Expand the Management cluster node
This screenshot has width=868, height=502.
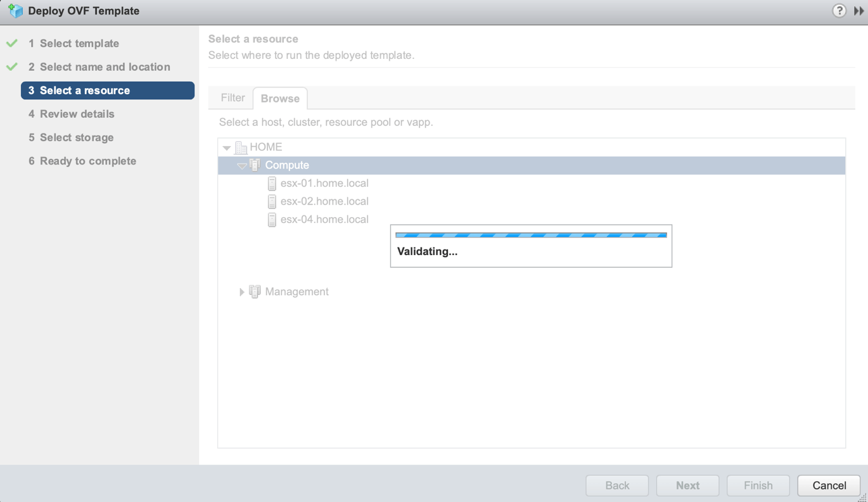(x=241, y=292)
